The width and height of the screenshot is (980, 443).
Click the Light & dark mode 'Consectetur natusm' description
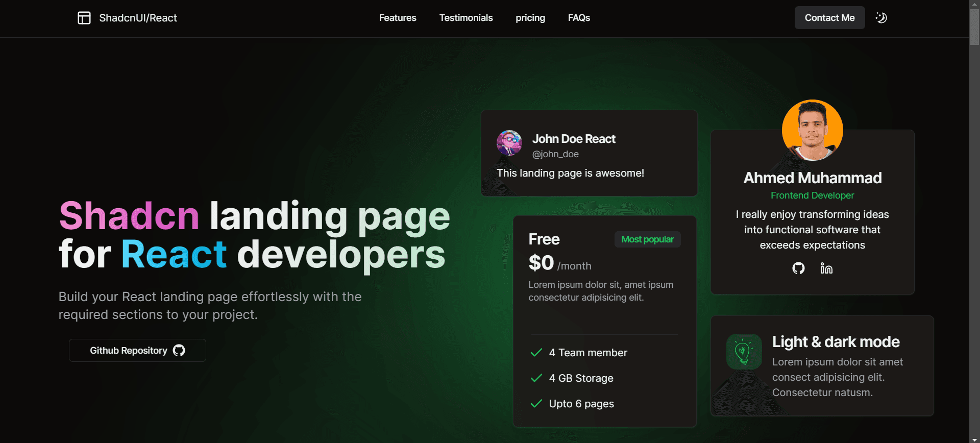pos(838,377)
